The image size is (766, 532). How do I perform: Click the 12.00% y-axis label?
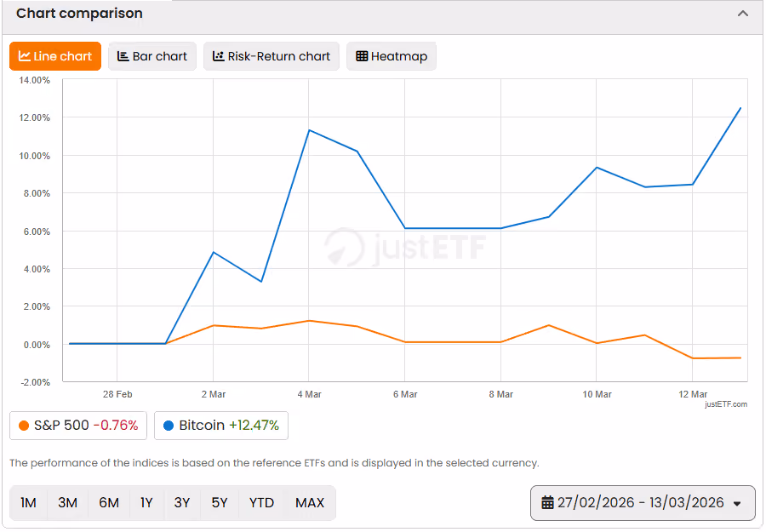coord(35,117)
